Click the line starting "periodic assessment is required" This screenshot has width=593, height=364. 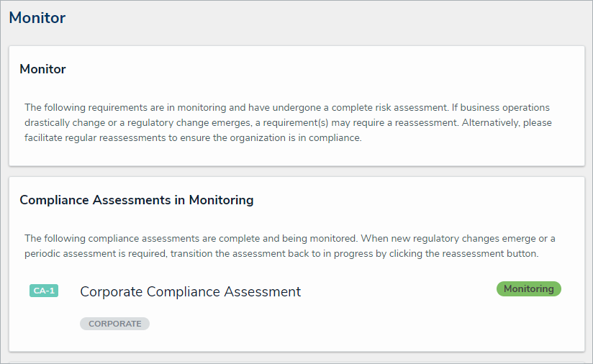click(281, 254)
